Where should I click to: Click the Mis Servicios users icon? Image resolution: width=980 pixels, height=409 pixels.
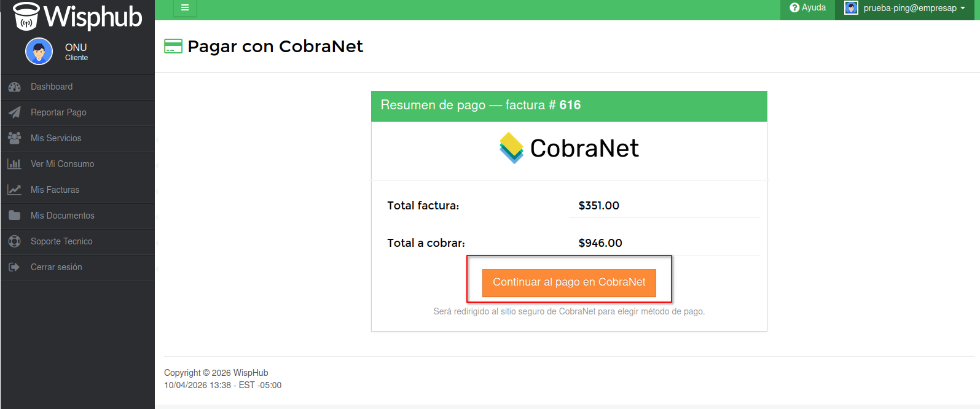15,138
